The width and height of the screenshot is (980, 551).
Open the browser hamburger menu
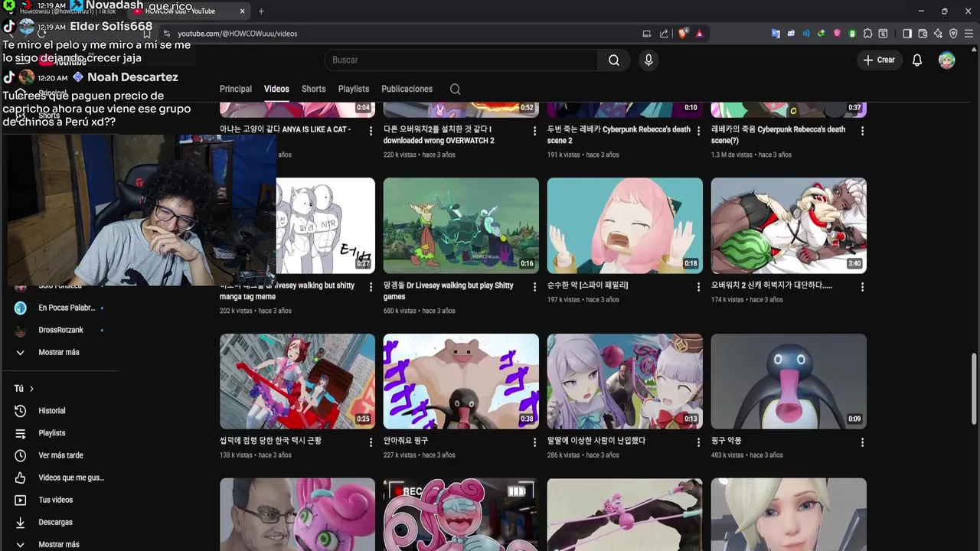[969, 34]
